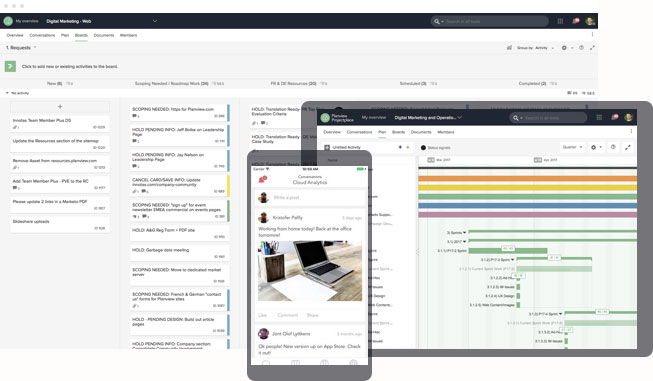Open Innotas Team Member Plus DS card
This screenshot has height=381, width=653.
(x=60, y=123)
